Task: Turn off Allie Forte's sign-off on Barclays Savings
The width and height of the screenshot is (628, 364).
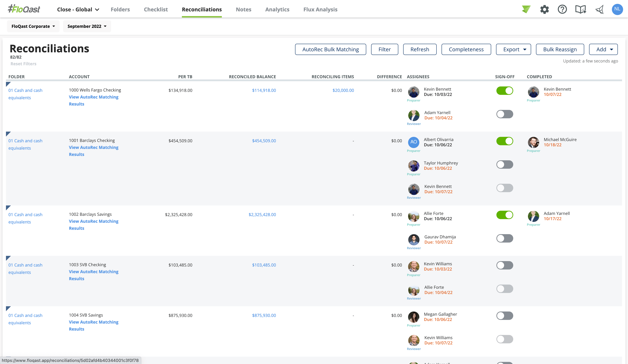Action: point(505,215)
